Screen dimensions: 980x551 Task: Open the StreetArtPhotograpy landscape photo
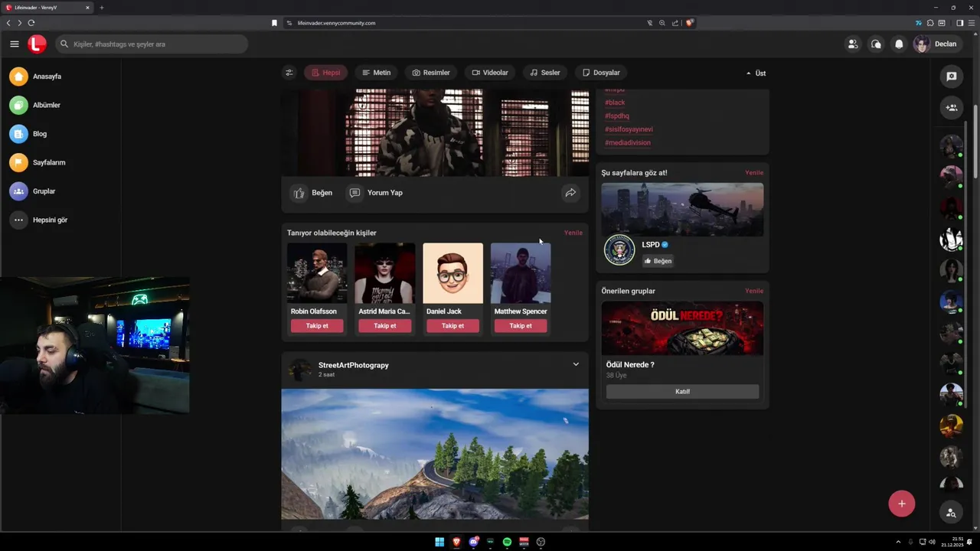[435, 454]
